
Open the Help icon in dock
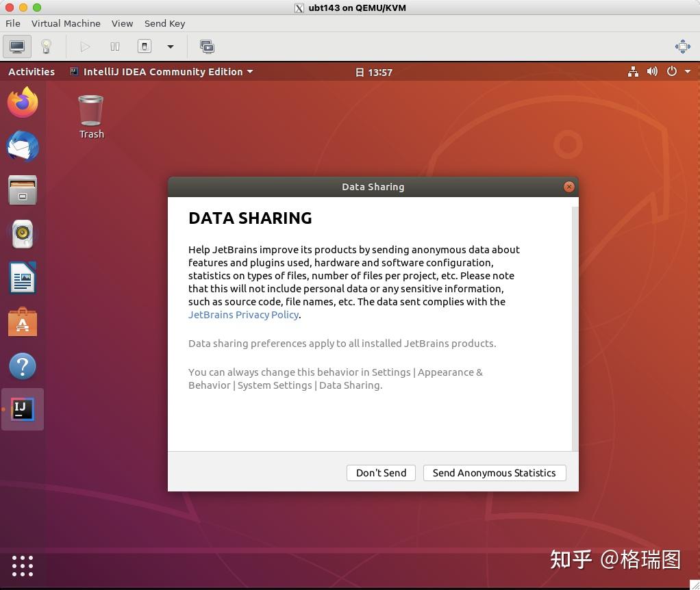tap(23, 366)
